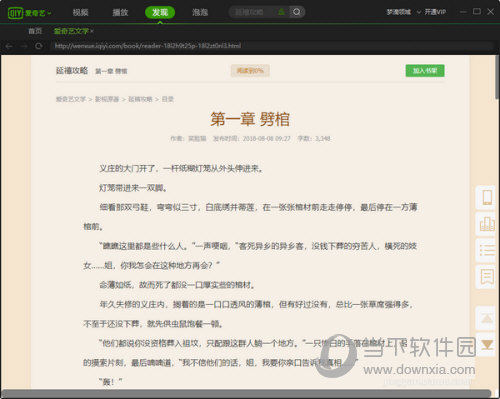Click the bookshelf icon in sidebar
Screen dimensions: 500x399
(x=487, y=224)
